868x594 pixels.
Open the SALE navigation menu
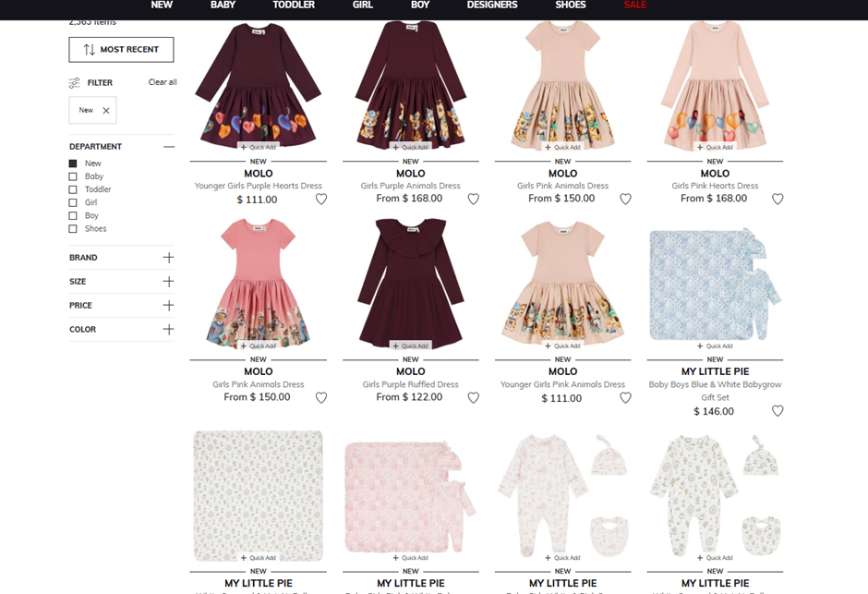coord(635,5)
